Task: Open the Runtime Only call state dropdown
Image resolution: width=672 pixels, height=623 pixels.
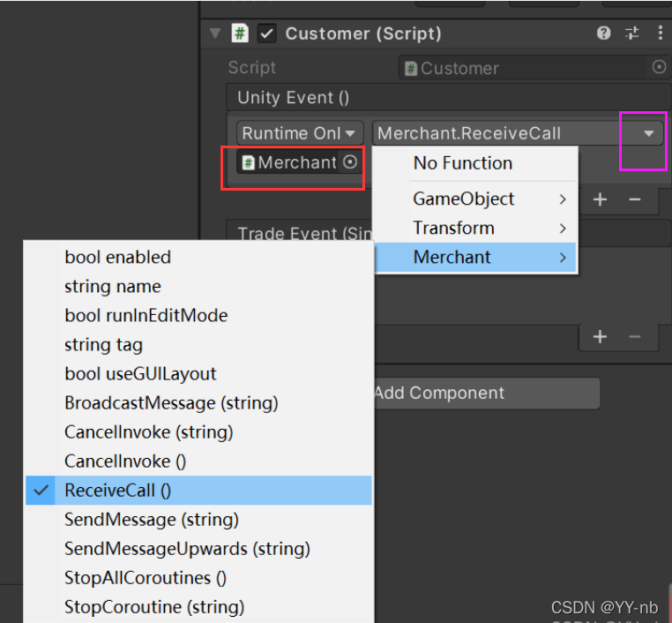Action: click(299, 133)
